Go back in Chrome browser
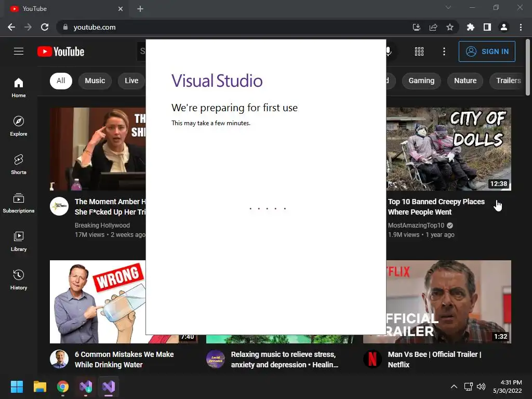Viewport: 532px width, 399px height. tap(11, 27)
